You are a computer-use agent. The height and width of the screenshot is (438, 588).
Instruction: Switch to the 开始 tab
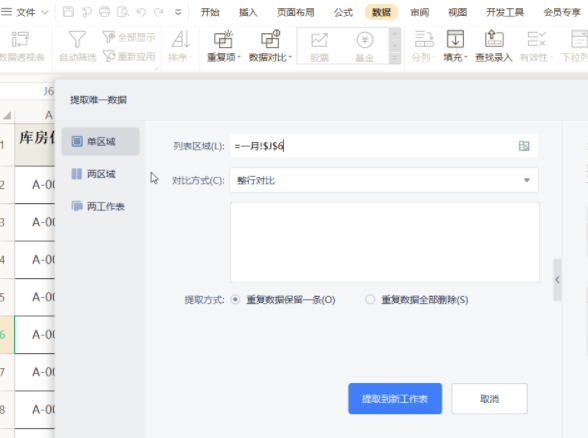(x=210, y=12)
